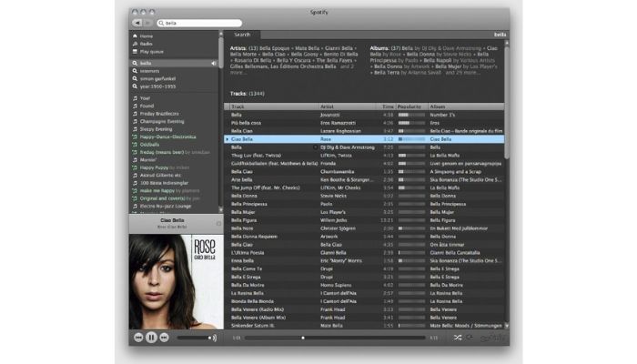Viewport: 637px width, 364px height.
Task: Sort by the Album column header
Action: point(466,106)
